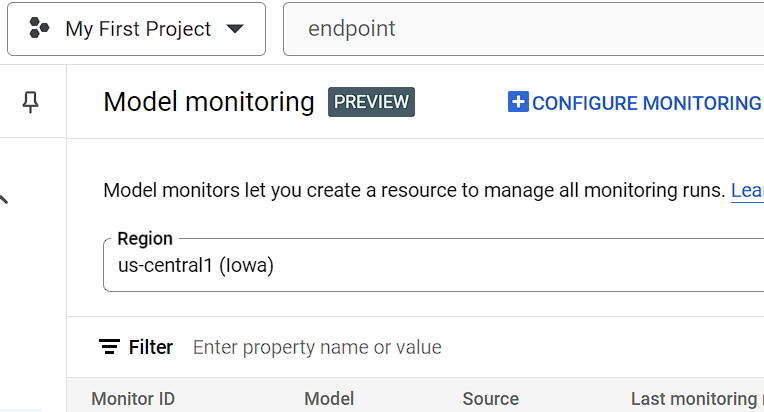
Task: Click the hexagon project icon
Action: tap(40, 29)
